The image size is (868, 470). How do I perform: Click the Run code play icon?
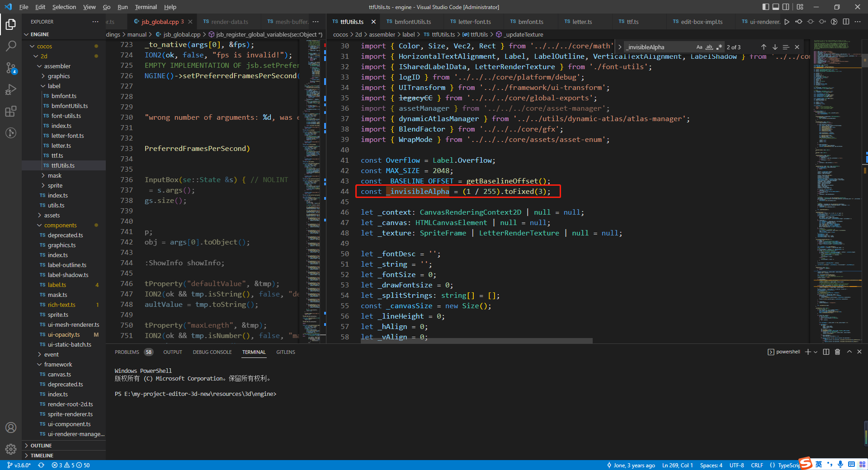(787, 22)
